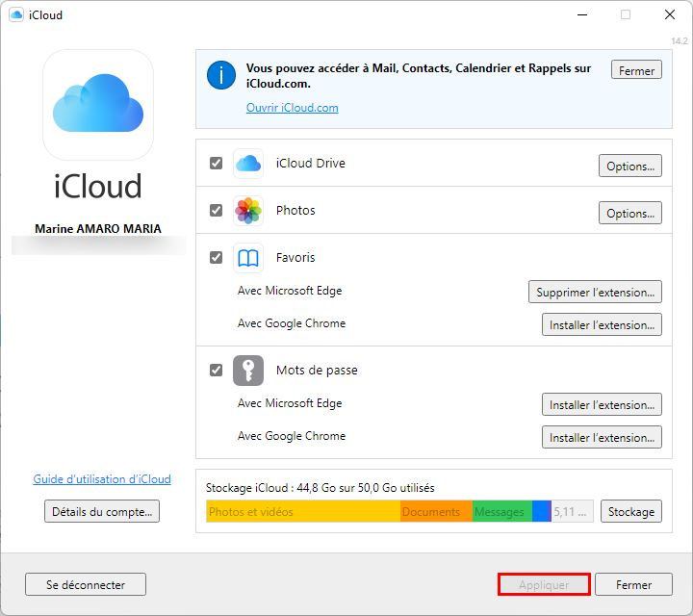Open the Ouvrir iCloud.com link
This screenshot has height=616, width=693.
(x=293, y=108)
